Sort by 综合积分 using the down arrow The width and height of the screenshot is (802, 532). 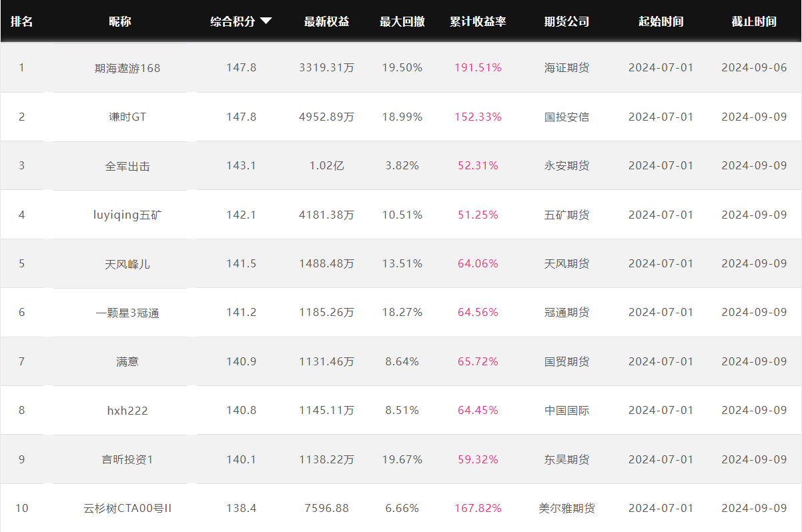click(266, 21)
